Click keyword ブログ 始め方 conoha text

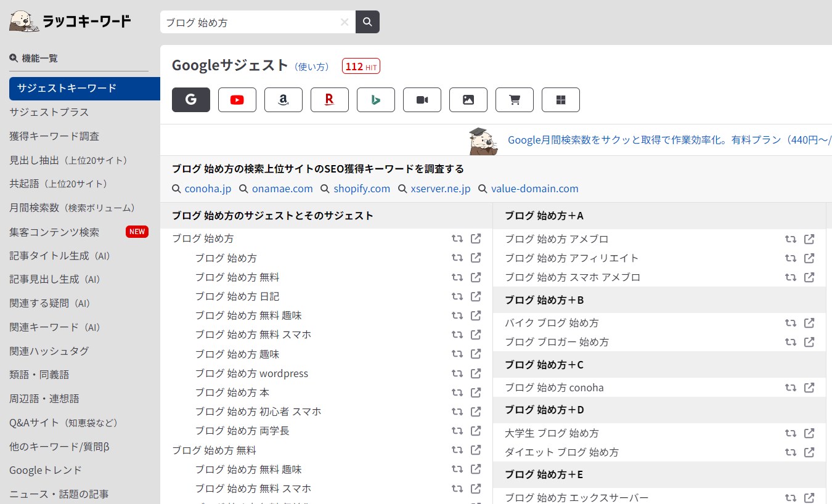(554, 388)
